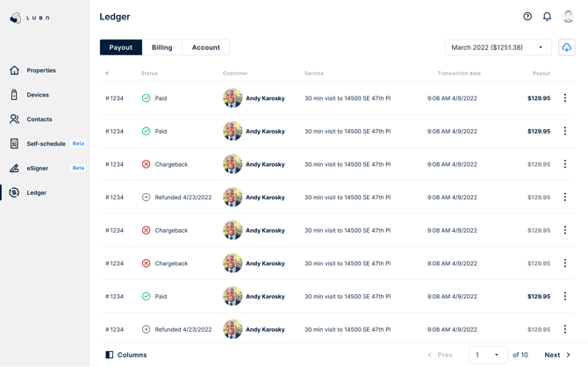
Task: Open Devices page in sidebar
Action: coord(38,95)
